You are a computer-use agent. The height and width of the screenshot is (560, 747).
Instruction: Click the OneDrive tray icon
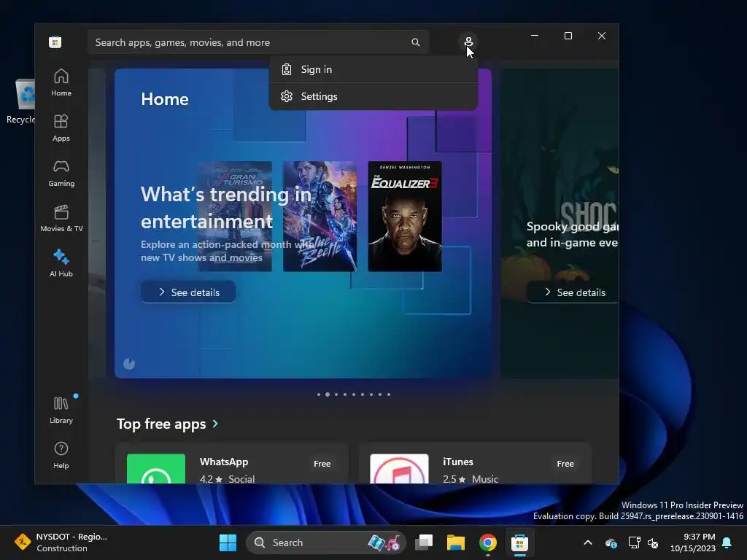[611, 542]
